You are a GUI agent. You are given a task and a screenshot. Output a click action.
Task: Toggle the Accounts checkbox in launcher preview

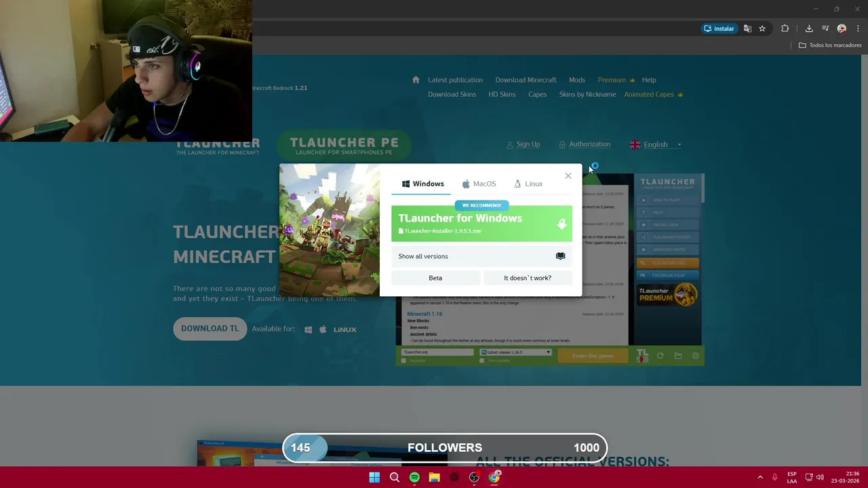pos(403,361)
